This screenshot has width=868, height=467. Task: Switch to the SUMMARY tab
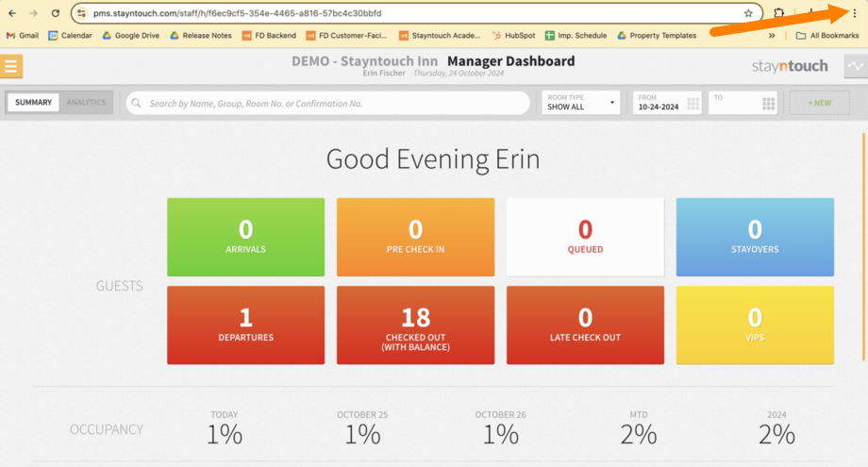coord(33,103)
